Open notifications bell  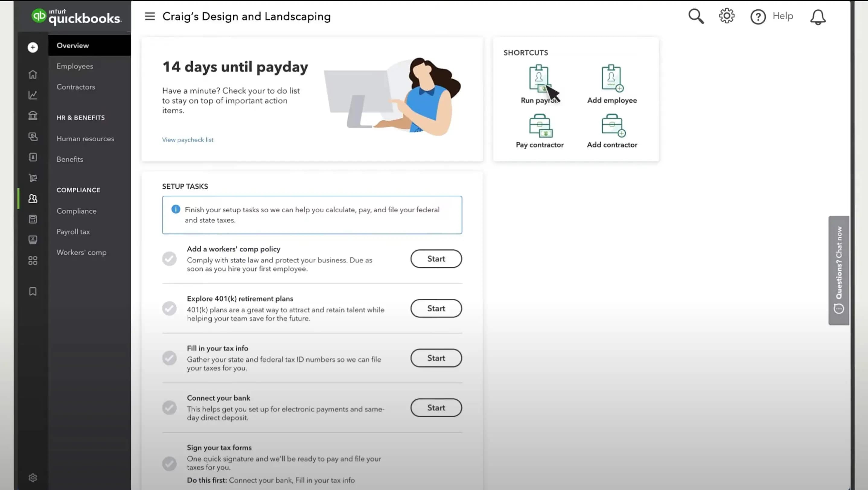(x=818, y=17)
